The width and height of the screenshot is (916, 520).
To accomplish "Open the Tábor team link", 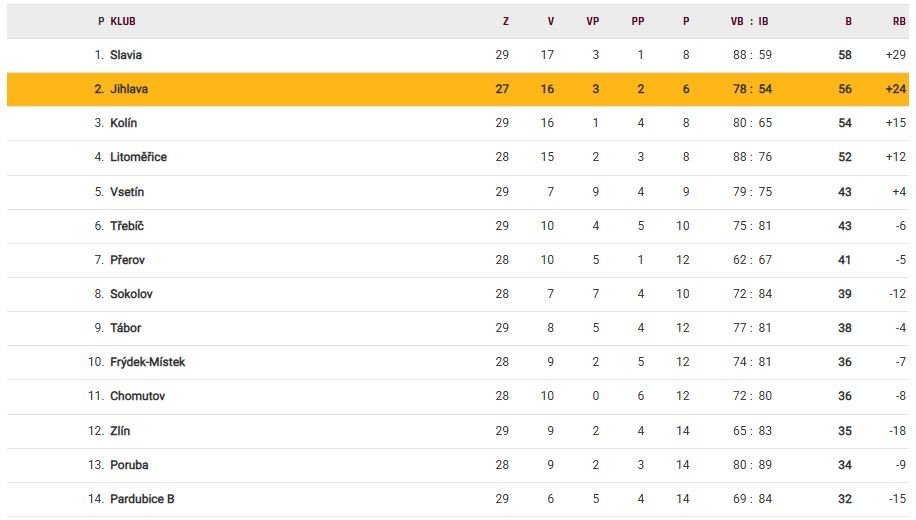I will (x=126, y=328).
